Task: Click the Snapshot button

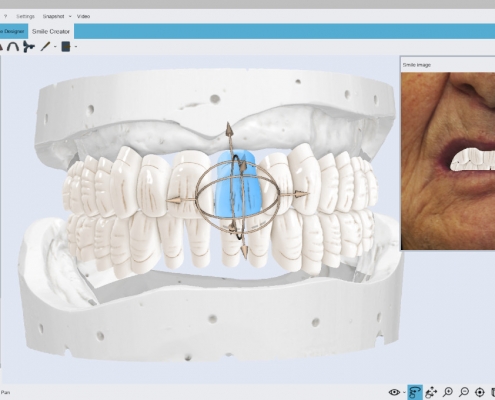Action: pos(53,16)
